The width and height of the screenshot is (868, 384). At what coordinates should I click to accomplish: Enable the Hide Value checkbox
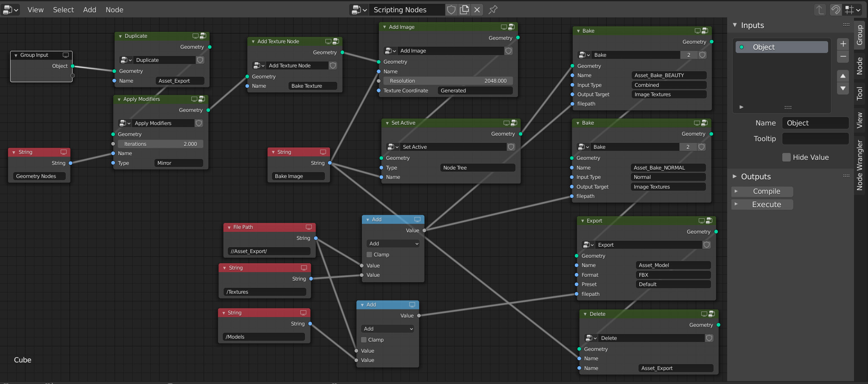tap(787, 157)
